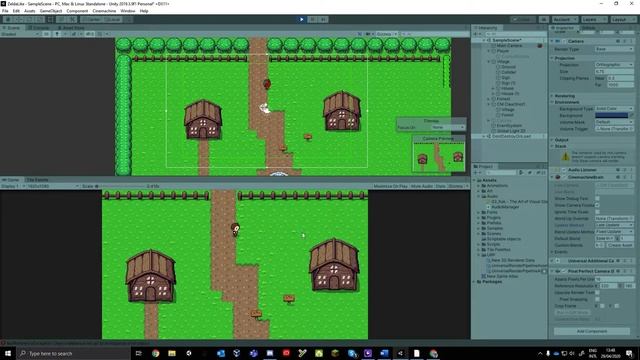Image resolution: width=640 pixels, height=360 pixels.
Task: Expand the Forest object in Hierarchy
Action: [x=489, y=99]
